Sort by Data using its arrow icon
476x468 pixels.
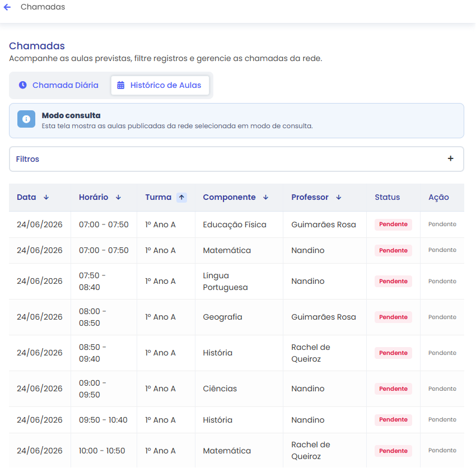(x=46, y=197)
